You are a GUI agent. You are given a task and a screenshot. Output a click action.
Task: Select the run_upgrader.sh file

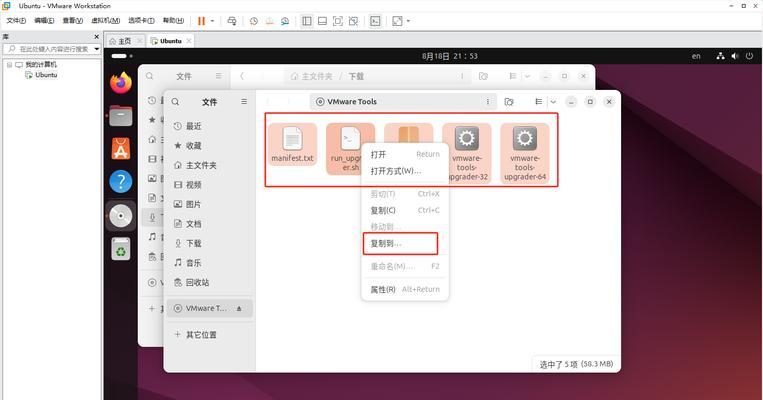[x=345, y=148]
